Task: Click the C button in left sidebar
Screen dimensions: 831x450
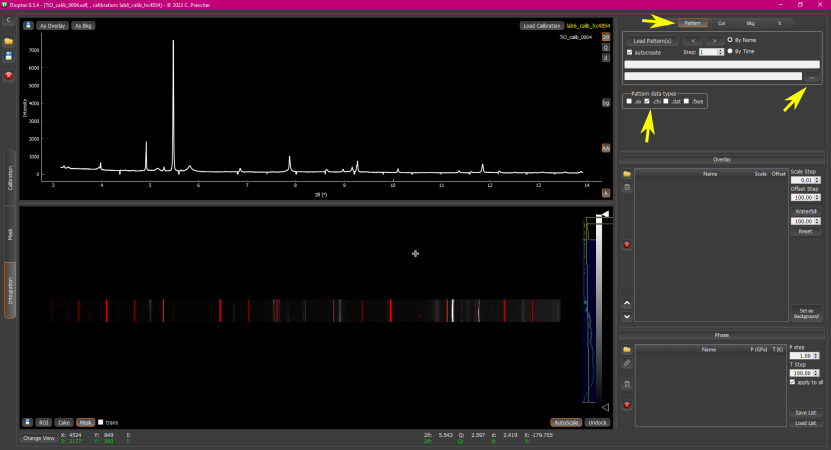Action: pos(8,20)
